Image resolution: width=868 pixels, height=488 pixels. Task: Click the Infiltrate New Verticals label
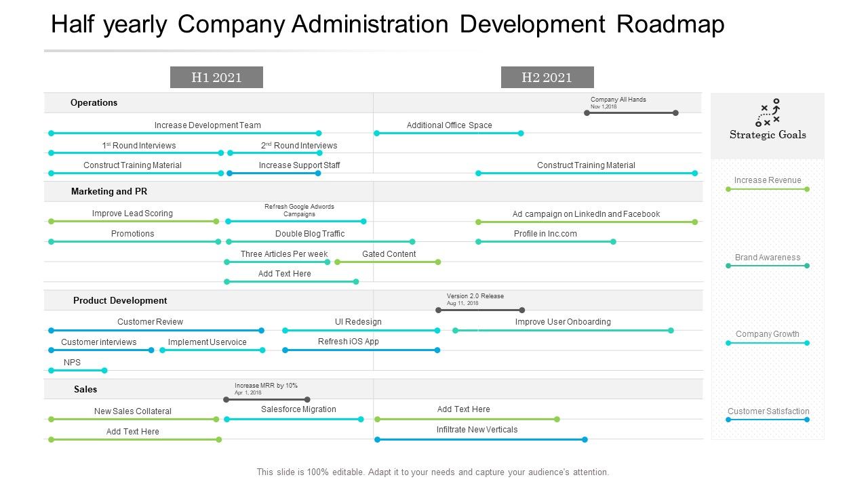[477, 430]
